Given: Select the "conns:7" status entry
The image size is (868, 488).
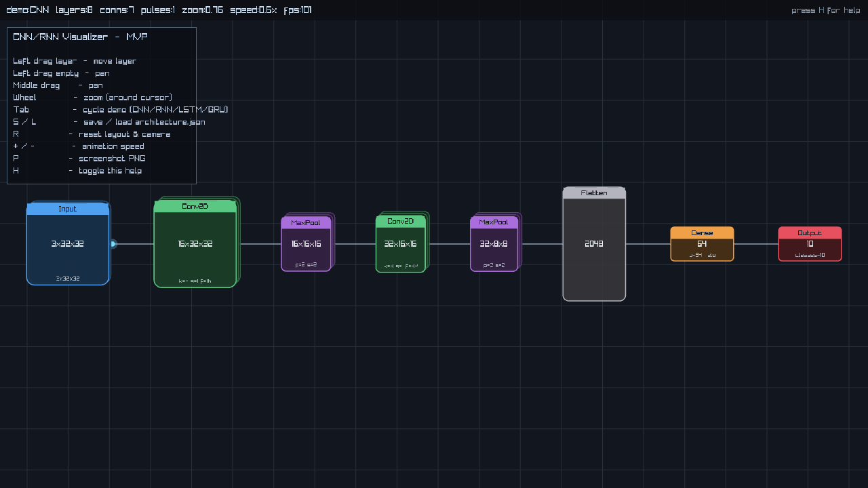Looking at the screenshot, I should click(x=117, y=10).
